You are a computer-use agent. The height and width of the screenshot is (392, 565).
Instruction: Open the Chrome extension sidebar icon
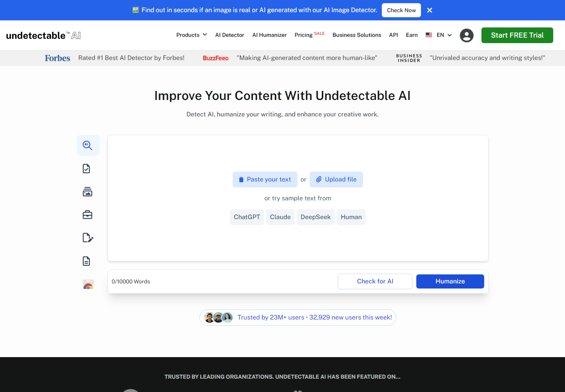[x=88, y=284]
